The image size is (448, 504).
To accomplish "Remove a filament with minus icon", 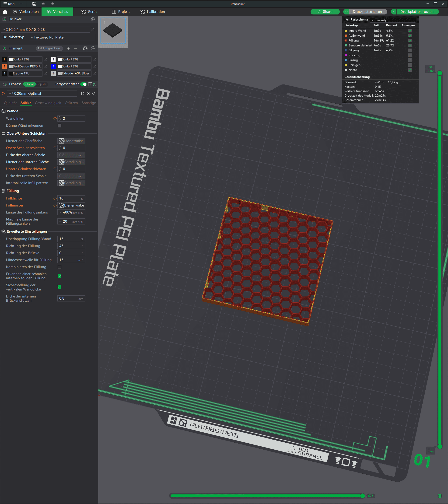I will (x=76, y=48).
